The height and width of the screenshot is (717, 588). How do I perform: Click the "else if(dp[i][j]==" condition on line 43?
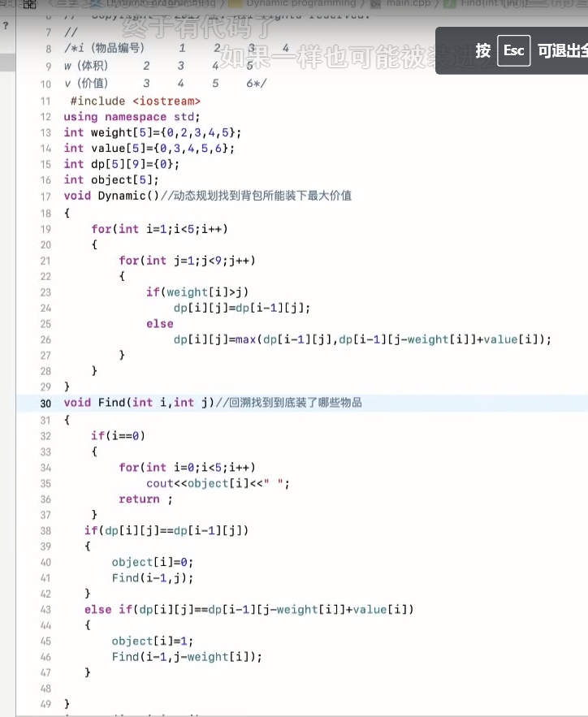tap(249, 610)
